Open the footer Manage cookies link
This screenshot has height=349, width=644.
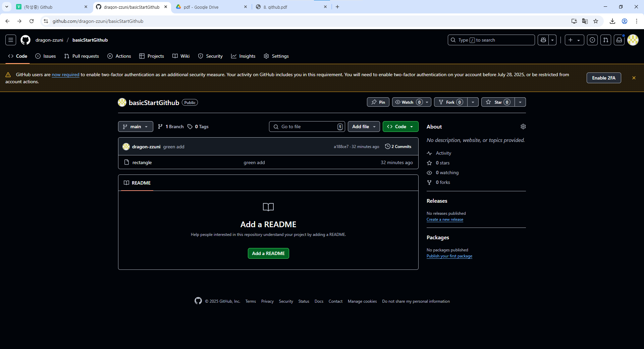[362, 301]
